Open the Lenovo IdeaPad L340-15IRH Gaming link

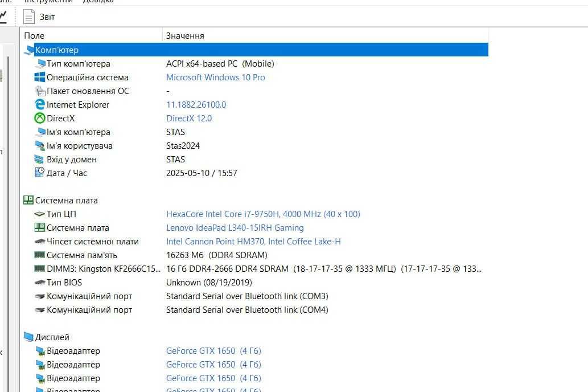[235, 227]
